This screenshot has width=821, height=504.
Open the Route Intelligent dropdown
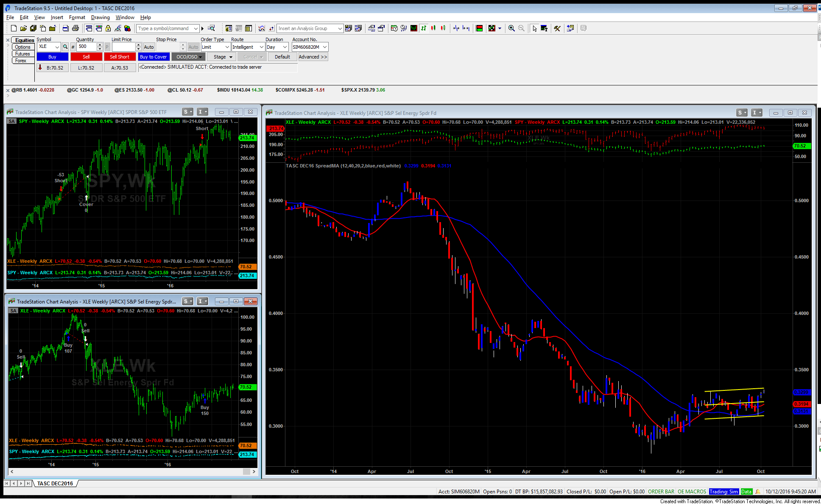pos(262,47)
